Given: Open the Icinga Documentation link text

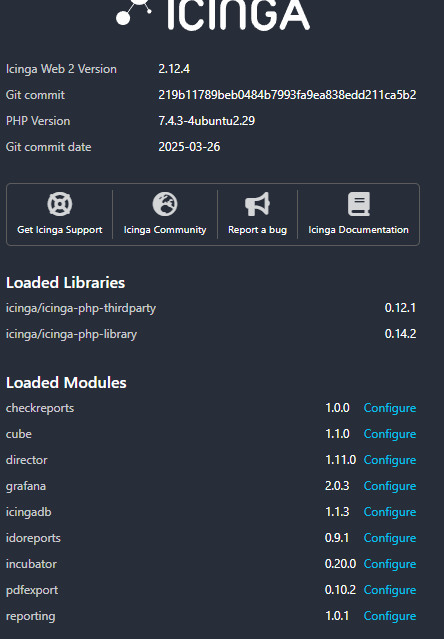Looking at the screenshot, I should [x=358, y=230].
